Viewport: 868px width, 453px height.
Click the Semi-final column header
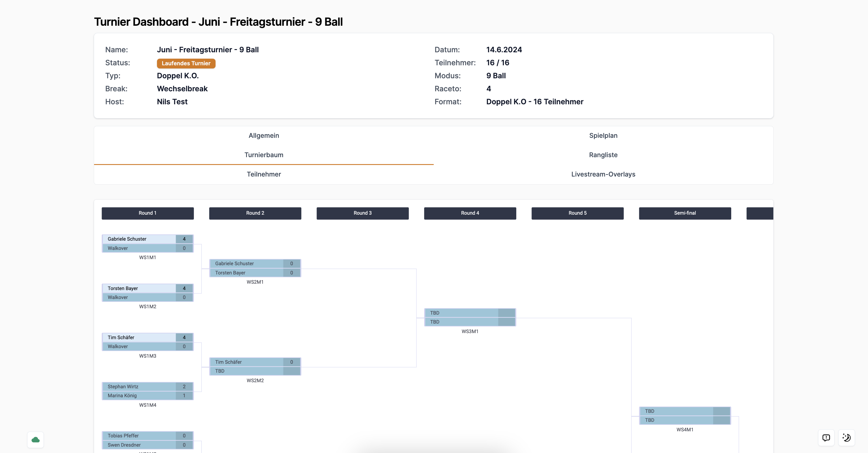point(684,213)
